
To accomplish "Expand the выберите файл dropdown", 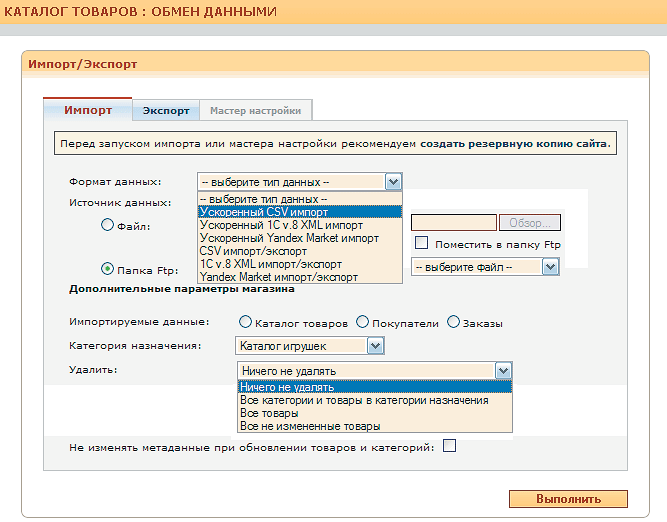I will 550,267.
